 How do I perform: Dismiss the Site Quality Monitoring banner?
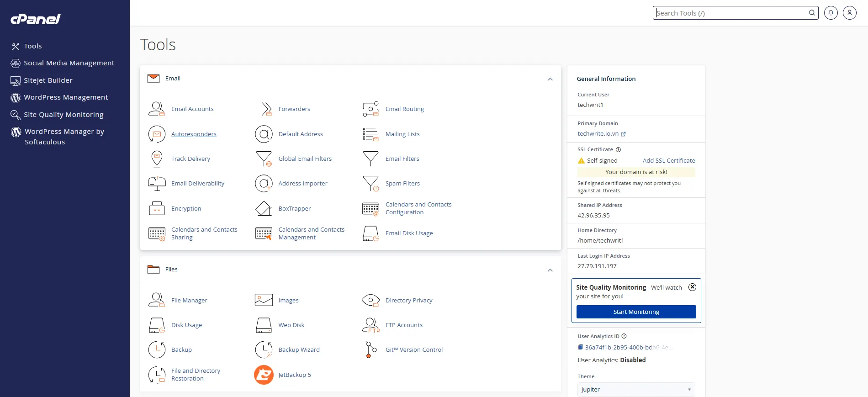tap(692, 287)
